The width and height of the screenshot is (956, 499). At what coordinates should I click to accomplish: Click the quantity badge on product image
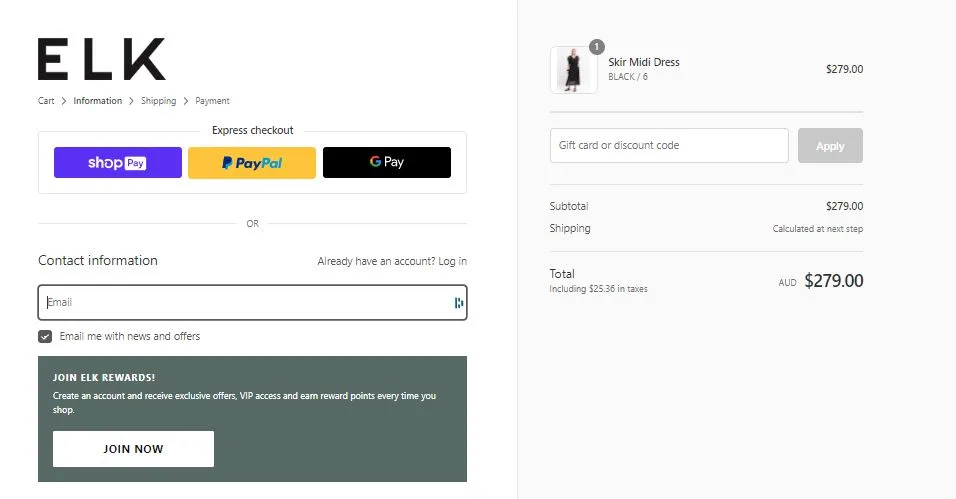click(596, 47)
